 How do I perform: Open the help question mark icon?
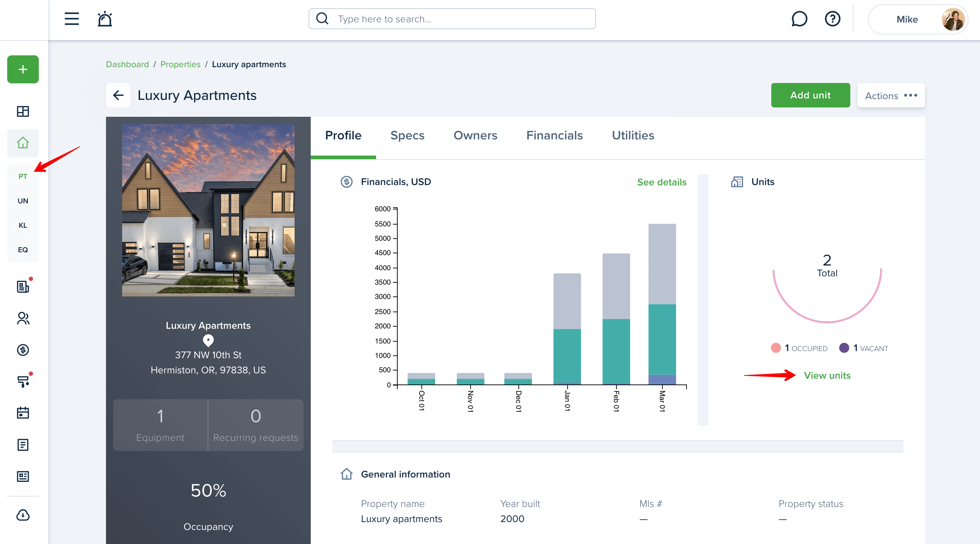coord(832,19)
